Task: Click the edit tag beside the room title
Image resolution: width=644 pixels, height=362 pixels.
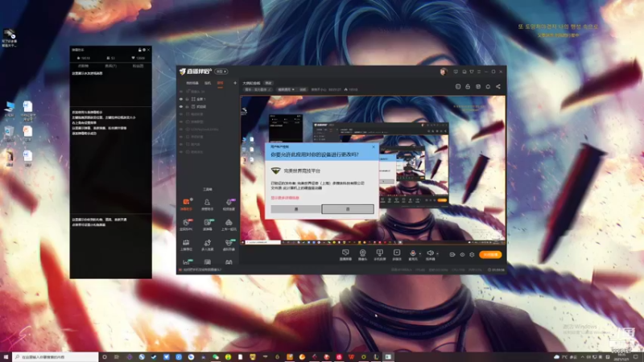Action: pyautogui.click(x=268, y=83)
